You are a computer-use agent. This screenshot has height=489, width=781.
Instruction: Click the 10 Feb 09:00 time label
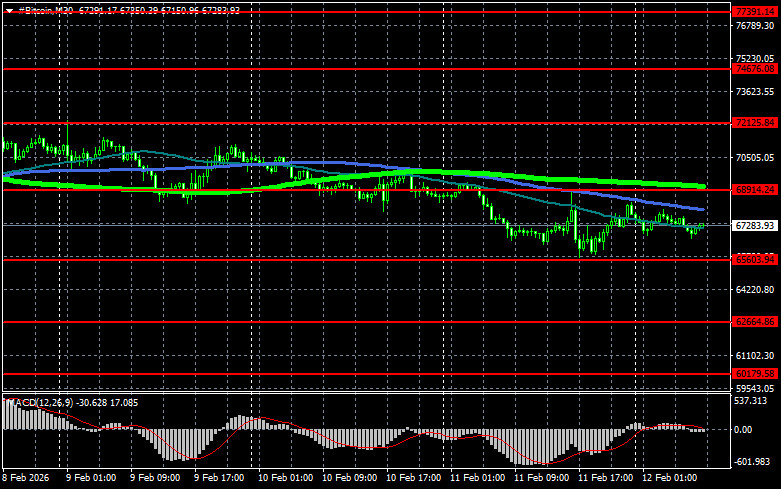click(349, 478)
